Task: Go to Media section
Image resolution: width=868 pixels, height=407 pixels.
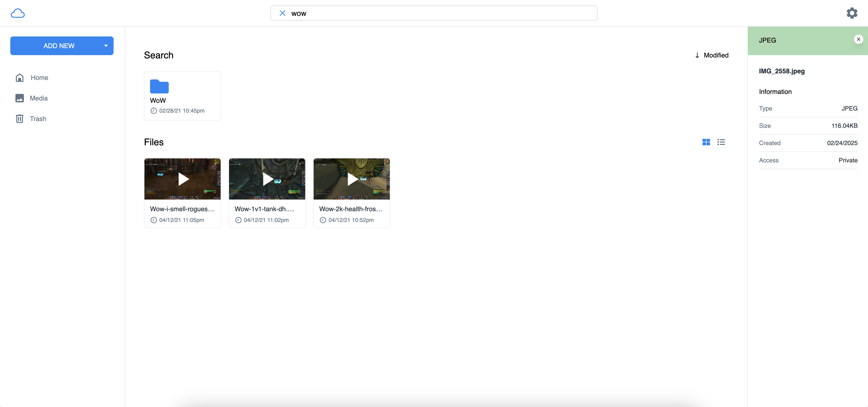Action: pyautogui.click(x=39, y=98)
